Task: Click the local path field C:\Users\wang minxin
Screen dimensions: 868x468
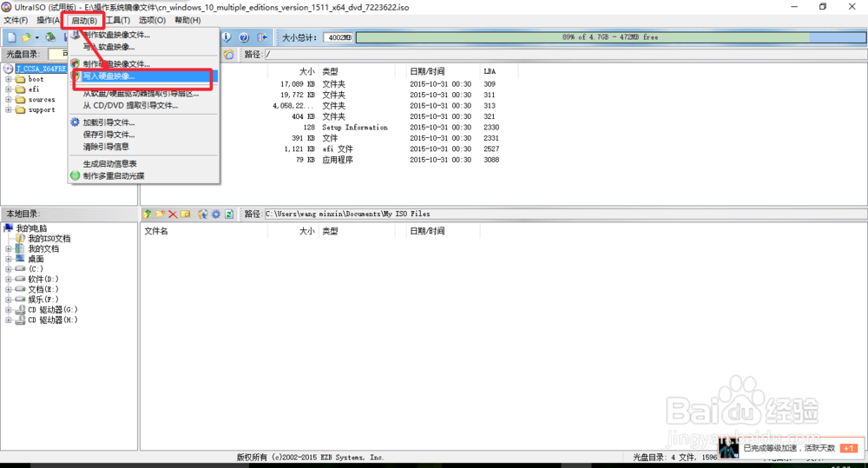Action: tap(565, 214)
